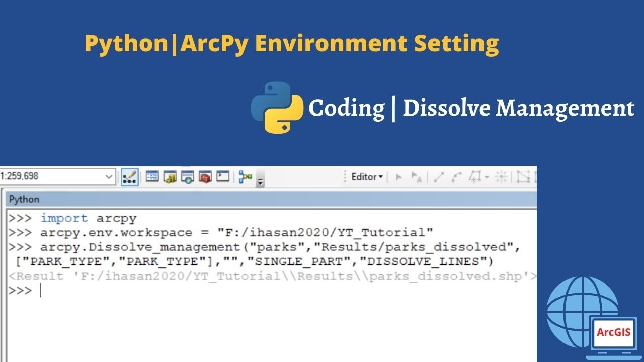Click the gray Result parks_dissolved.shp output line
644x362 pixels.
click(273, 276)
